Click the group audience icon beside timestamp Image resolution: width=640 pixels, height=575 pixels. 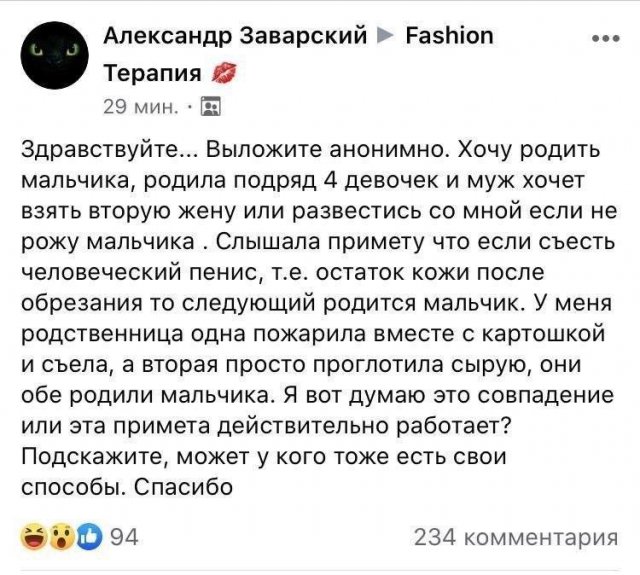point(211,105)
